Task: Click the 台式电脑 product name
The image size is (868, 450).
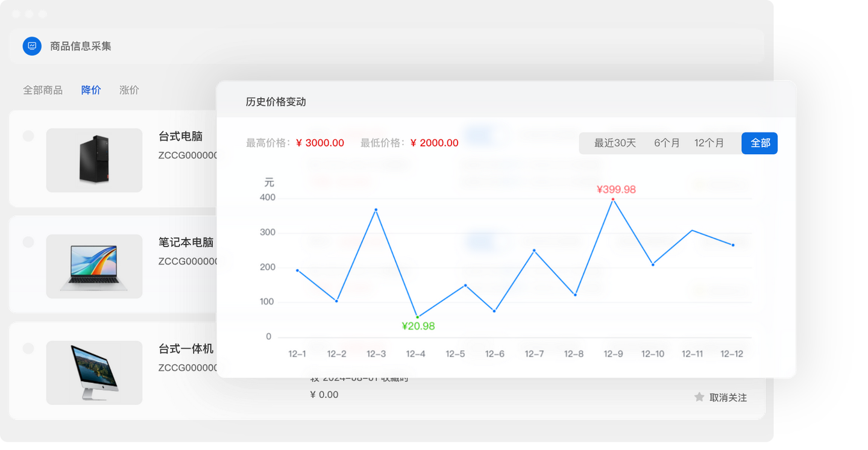Action: pos(180,136)
